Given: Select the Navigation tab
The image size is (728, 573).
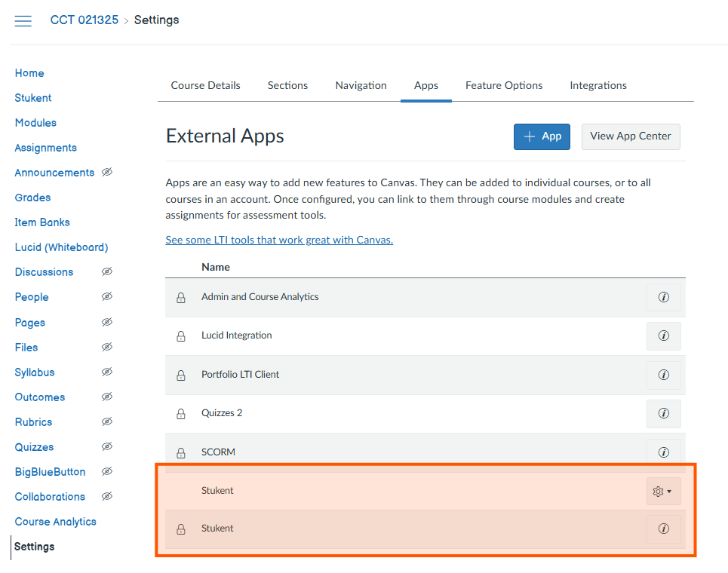Looking at the screenshot, I should pos(361,85).
